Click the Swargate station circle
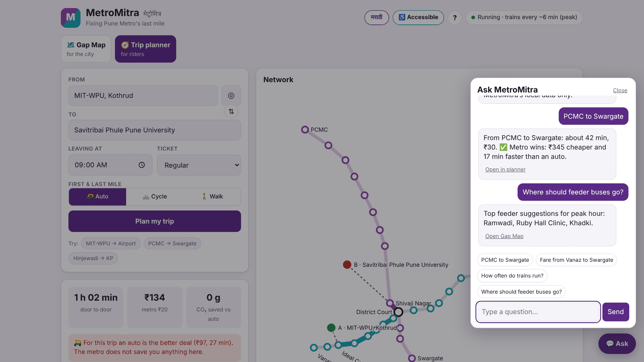This screenshot has width=644, height=362. 412,358
